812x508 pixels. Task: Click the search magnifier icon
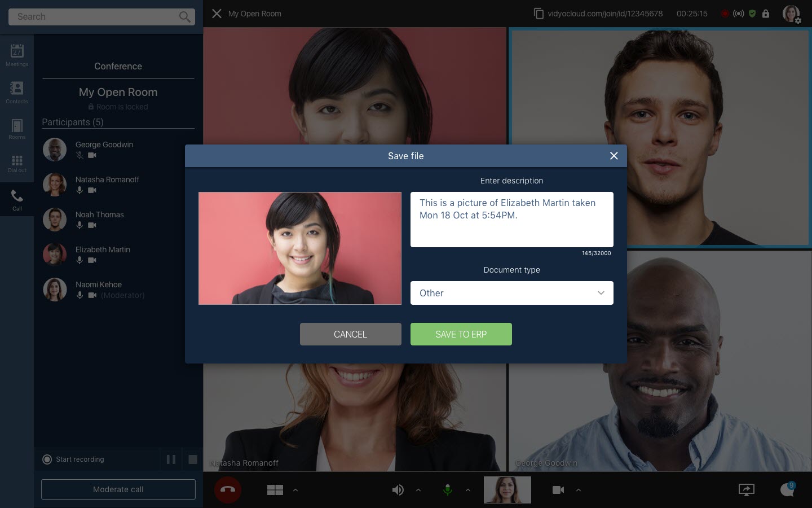point(184,17)
